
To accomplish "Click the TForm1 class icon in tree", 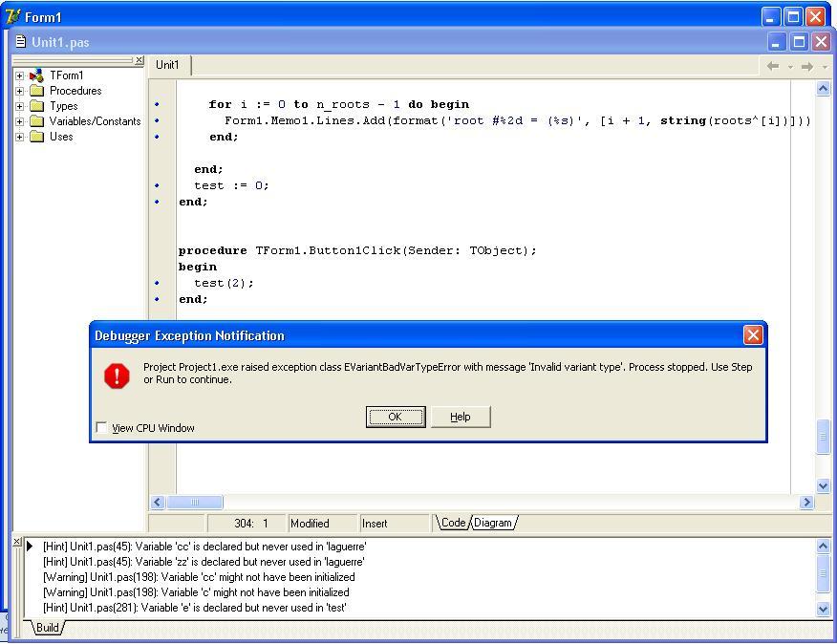I will coord(36,75).
